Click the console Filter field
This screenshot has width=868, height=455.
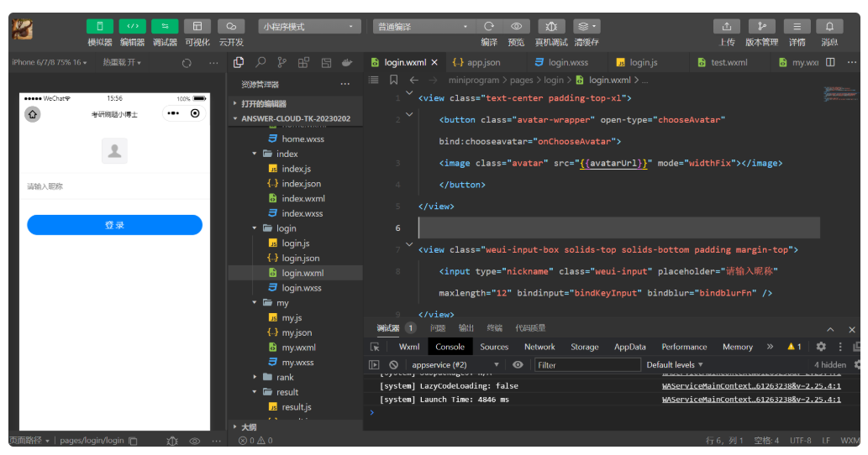click(587, 365)
